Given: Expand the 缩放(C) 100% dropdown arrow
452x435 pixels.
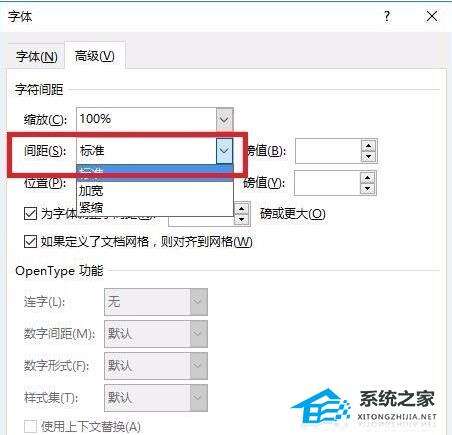Looking at the screenshot, I should [x=224, y=119].
